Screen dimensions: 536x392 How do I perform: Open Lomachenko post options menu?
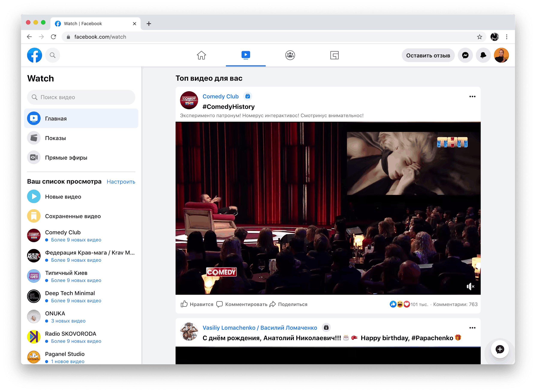(472, 328)
